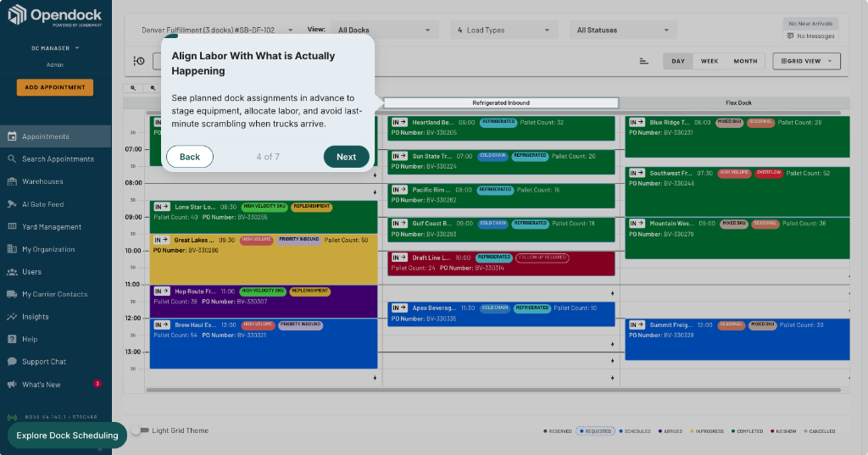This screenshot has height=455, width=868.
Task: Click the sort lines icon beside DAY
Action: [644, 61]
